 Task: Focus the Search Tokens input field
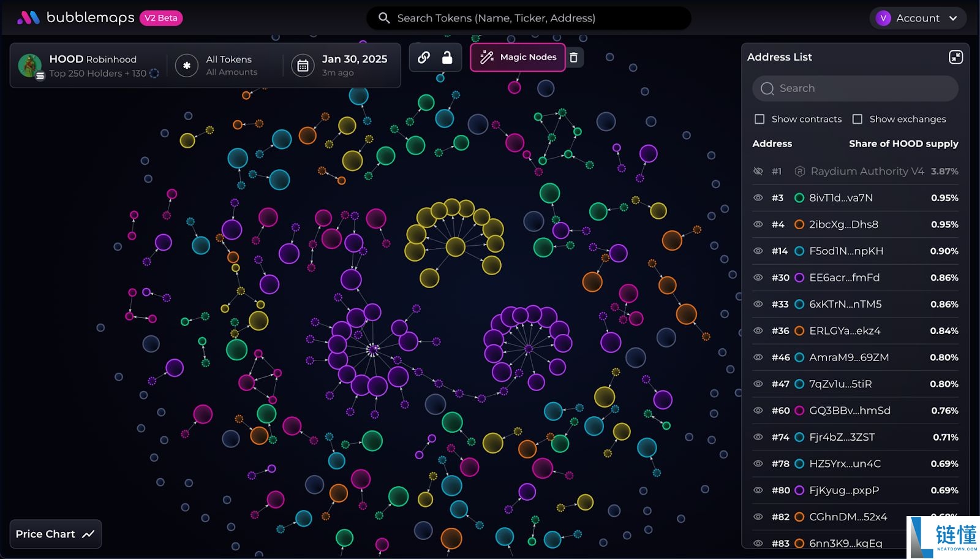[529, 18]
